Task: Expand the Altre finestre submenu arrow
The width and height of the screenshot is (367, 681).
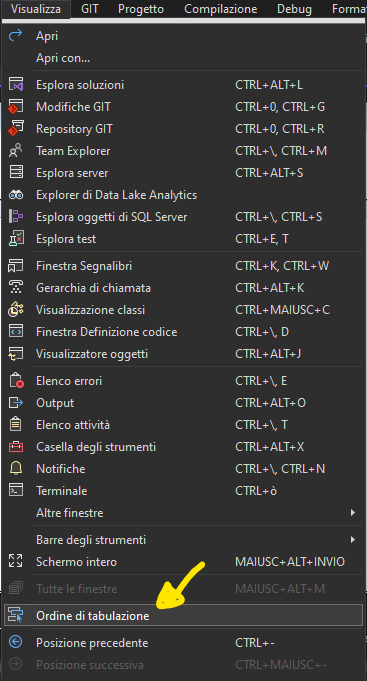Action: pos(353,513)
